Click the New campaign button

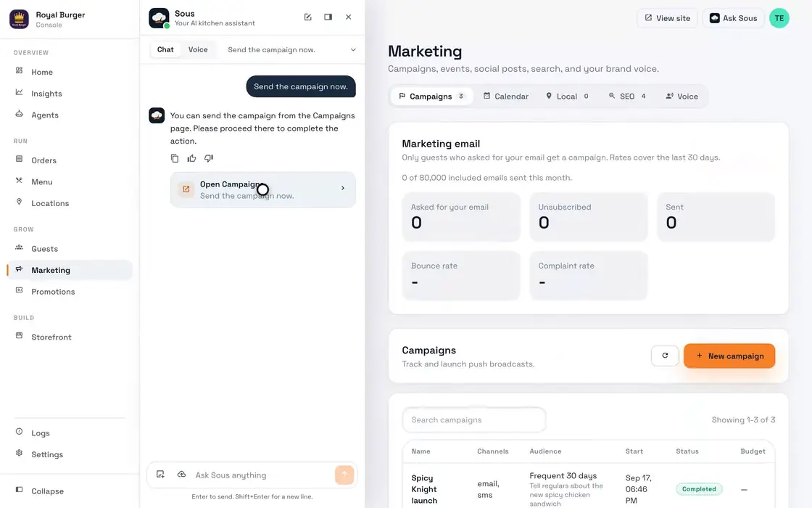729,356
